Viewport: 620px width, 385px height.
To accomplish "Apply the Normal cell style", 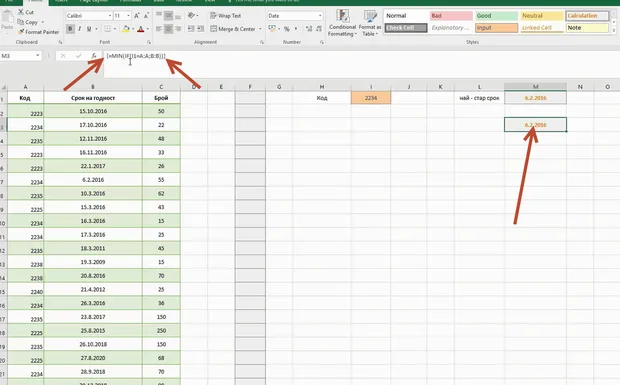I will pos(406,16).
